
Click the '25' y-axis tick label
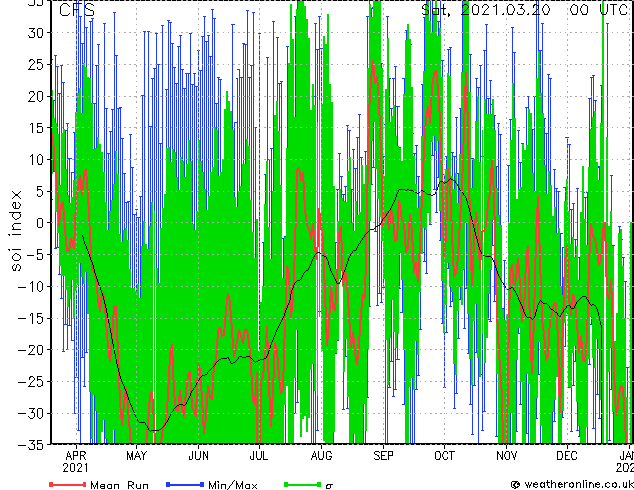click(x=37, y=64)
